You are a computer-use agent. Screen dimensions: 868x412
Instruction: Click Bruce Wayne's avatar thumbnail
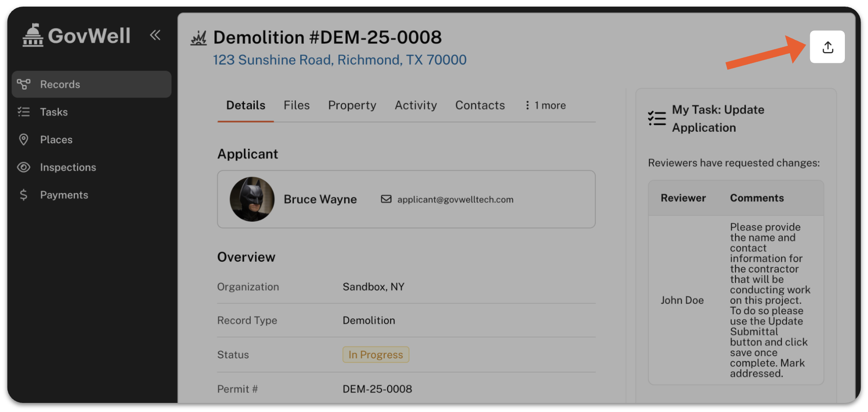pyautogui.click(x=252, y=199)
